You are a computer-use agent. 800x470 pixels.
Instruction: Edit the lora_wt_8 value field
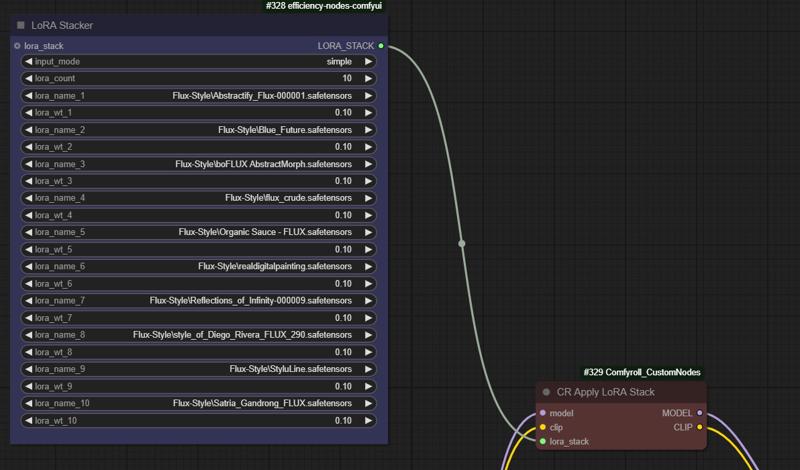point(198,352)
